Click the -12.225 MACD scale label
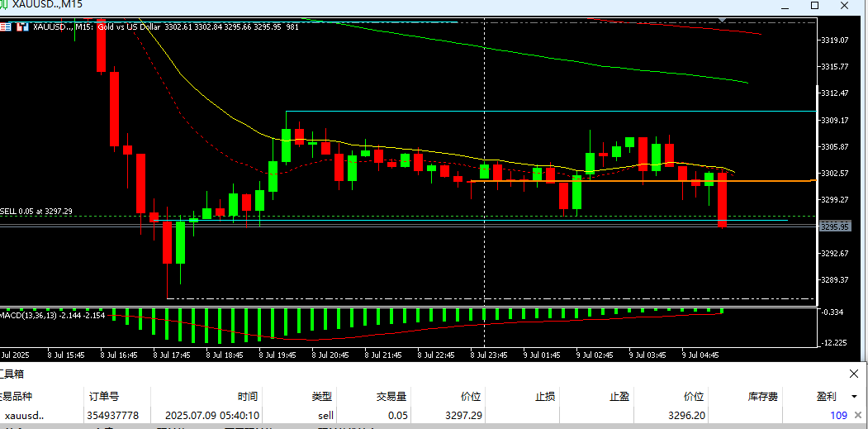The width and height of the screenshot is (868, 429). (835, 343)
